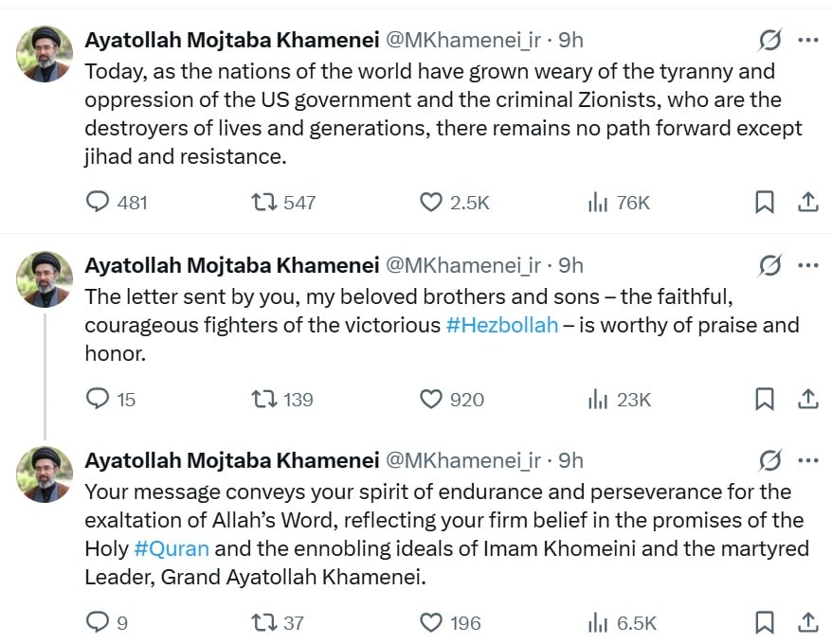Share the first post via share icon
Image resolution: width=832 pixels, height=644 pixels.
pyautogui.click(x=808, y=202)
